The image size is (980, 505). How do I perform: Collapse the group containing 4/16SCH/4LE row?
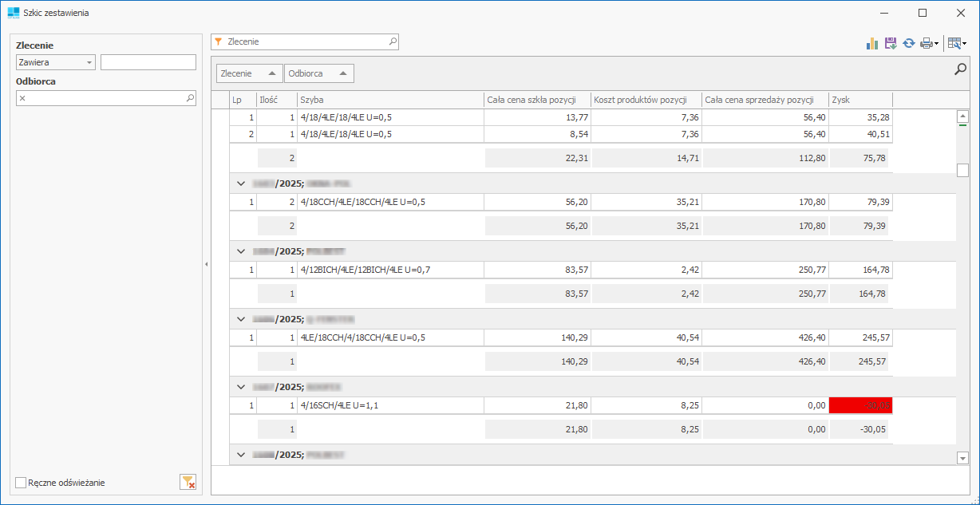coord(241,387)
